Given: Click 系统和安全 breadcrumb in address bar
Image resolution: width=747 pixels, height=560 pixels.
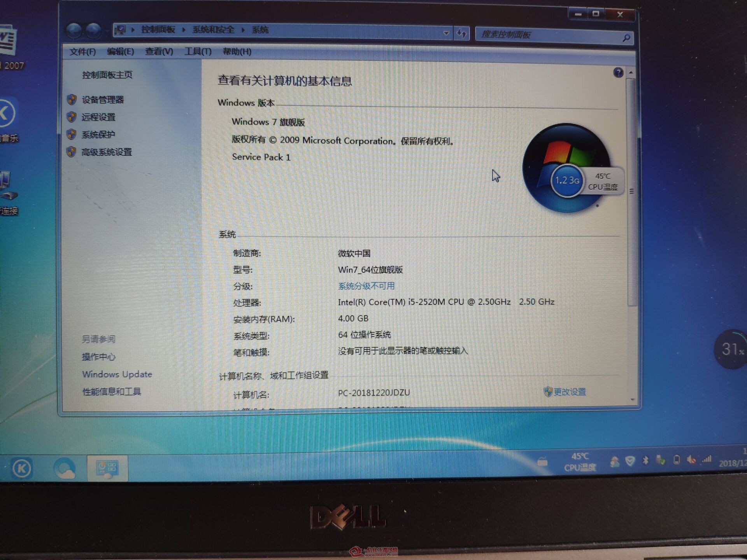Looking at the screenshot, I should (x=213, y=30).
